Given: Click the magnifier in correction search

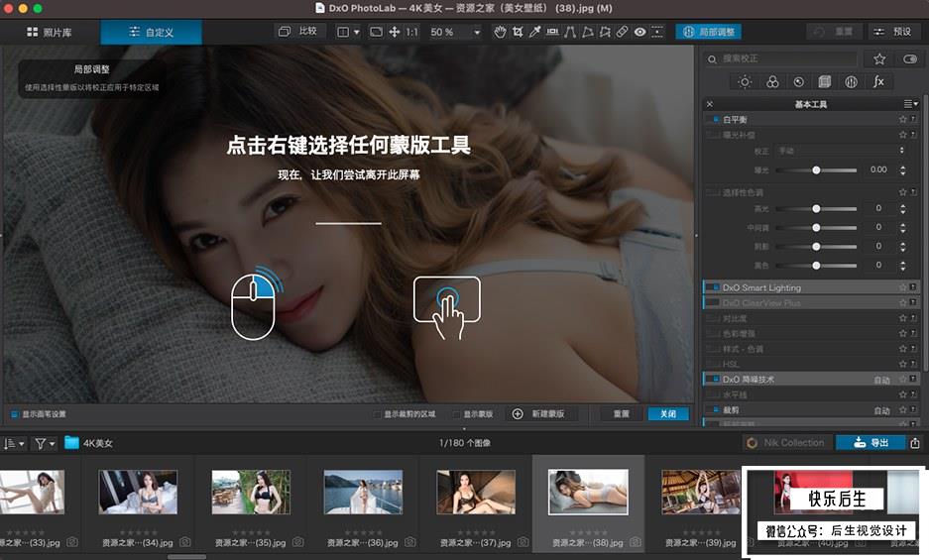Looking at the screenshot, I should 712,59.
